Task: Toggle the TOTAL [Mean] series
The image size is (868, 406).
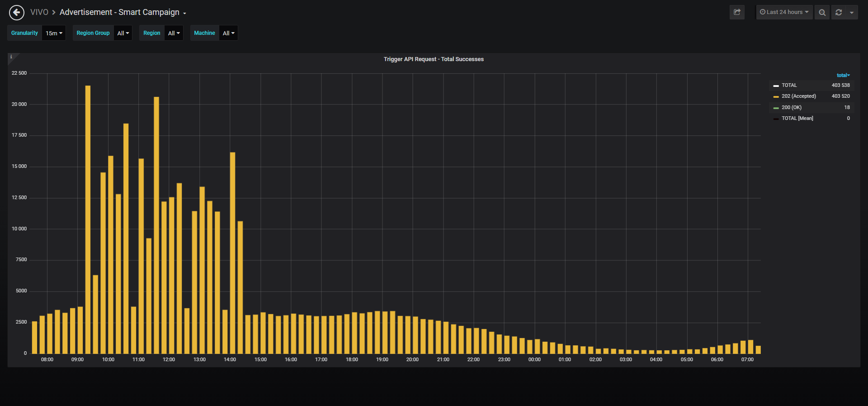Action: click(797, 118)
